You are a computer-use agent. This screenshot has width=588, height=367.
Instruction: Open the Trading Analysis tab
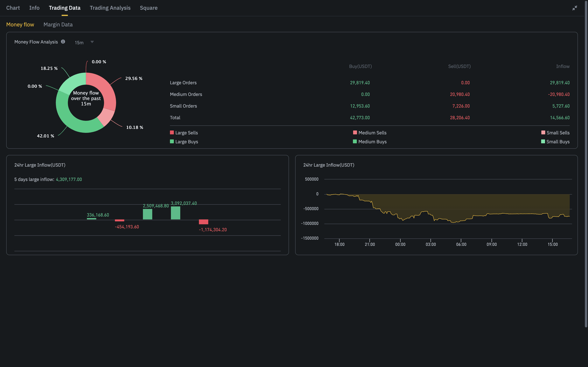click(110, 8)
